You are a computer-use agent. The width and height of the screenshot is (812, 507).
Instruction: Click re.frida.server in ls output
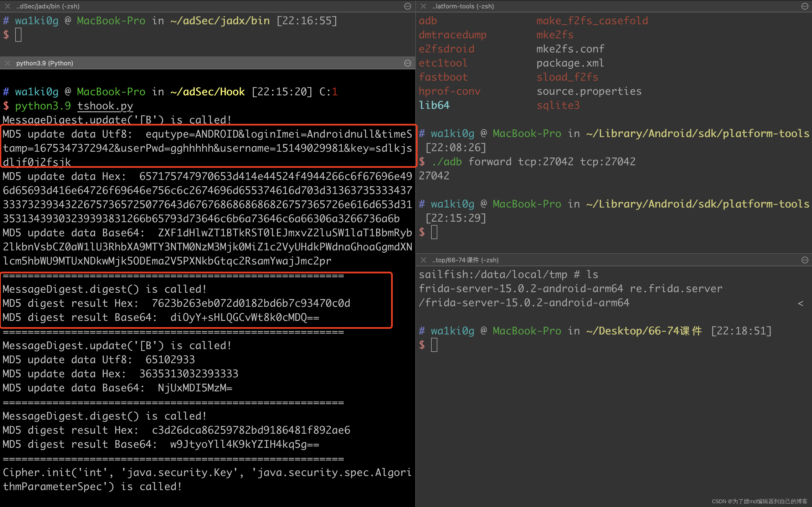coord(676,288)
